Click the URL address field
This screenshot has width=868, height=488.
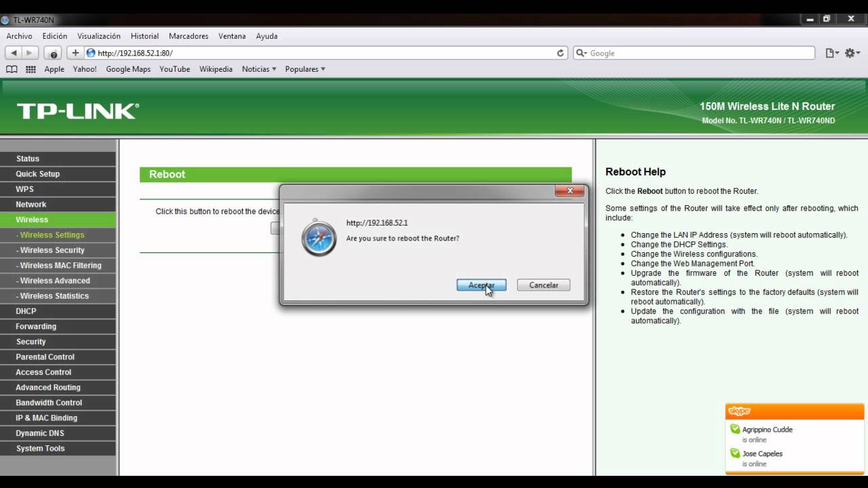click(325, 53)
